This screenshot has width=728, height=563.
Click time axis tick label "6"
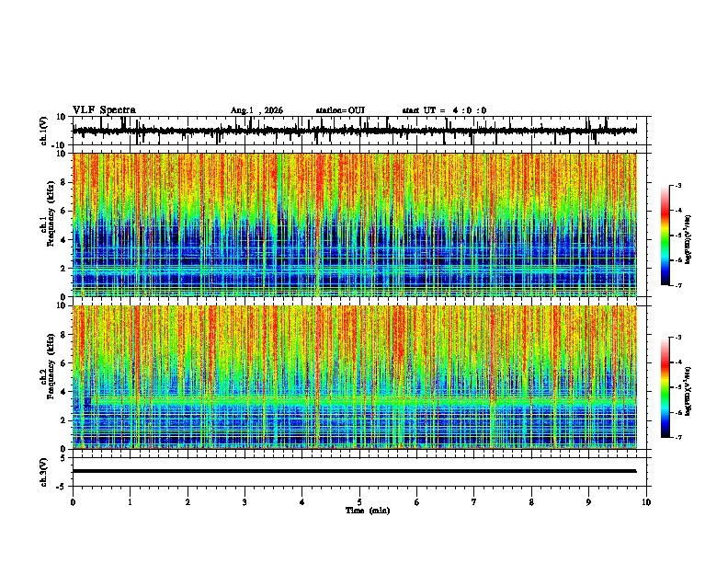417,502
